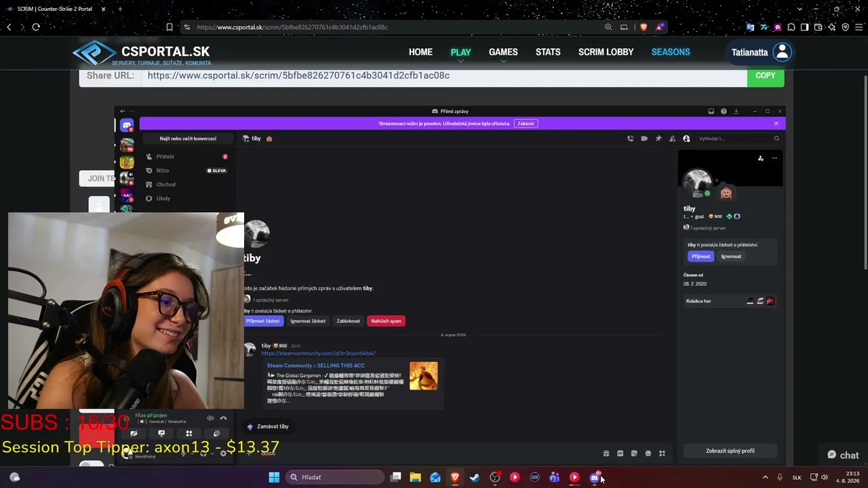The height and width of the screenshot is (488, 868).
Task: Show hidden system tray icons
Action: 766,477
